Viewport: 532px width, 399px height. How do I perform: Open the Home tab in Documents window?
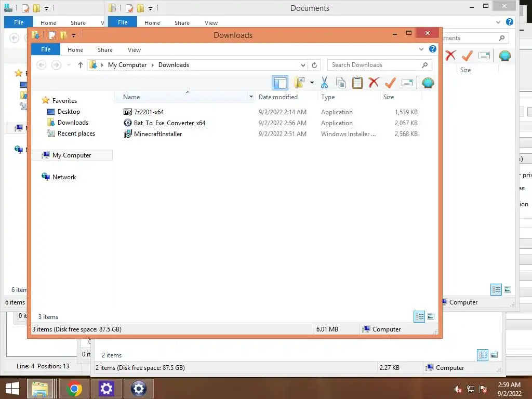click(152, 23)
